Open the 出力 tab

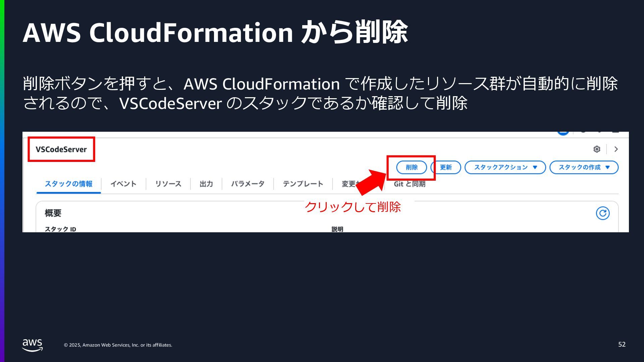coord(206,184)
